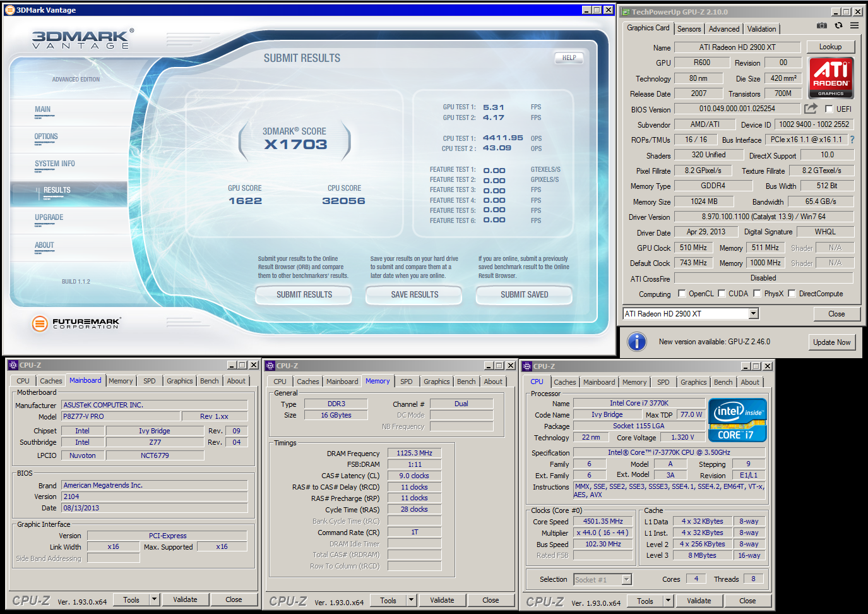Click the Core Speed value '4501.35 MHz'
This screenshot has height=614, width=868.
click(603, 522)
